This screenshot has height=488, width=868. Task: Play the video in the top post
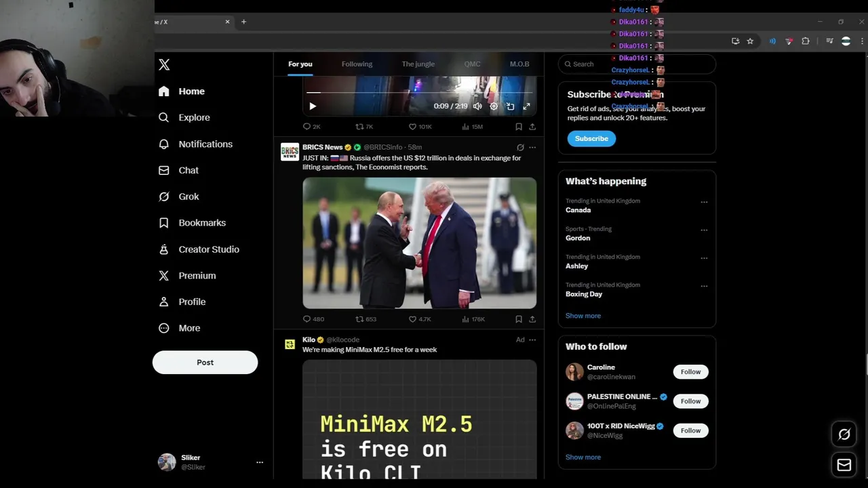click(x=313, y=106)
